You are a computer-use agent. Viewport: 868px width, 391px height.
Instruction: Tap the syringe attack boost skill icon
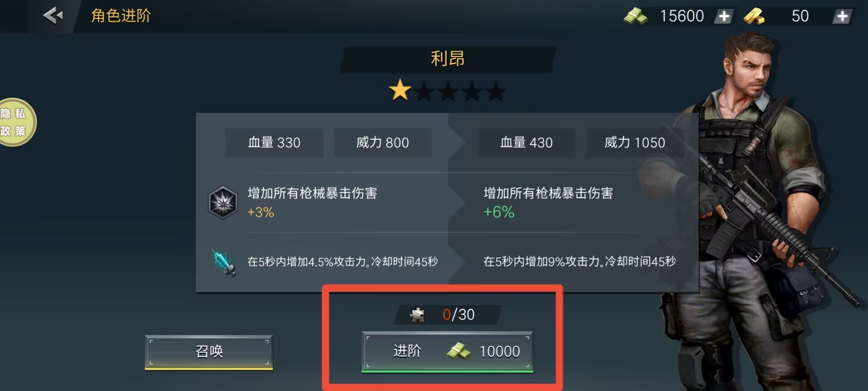pos(223,262)
